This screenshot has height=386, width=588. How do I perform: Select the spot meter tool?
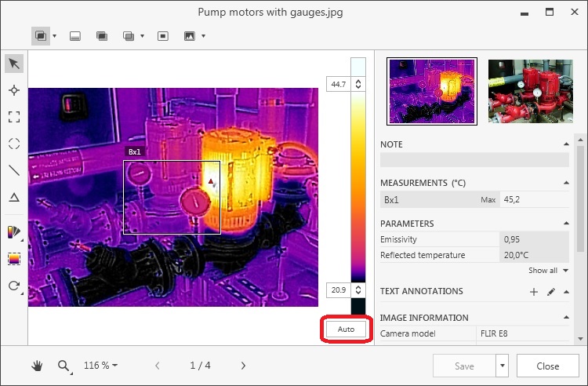[x=14, y=90]
